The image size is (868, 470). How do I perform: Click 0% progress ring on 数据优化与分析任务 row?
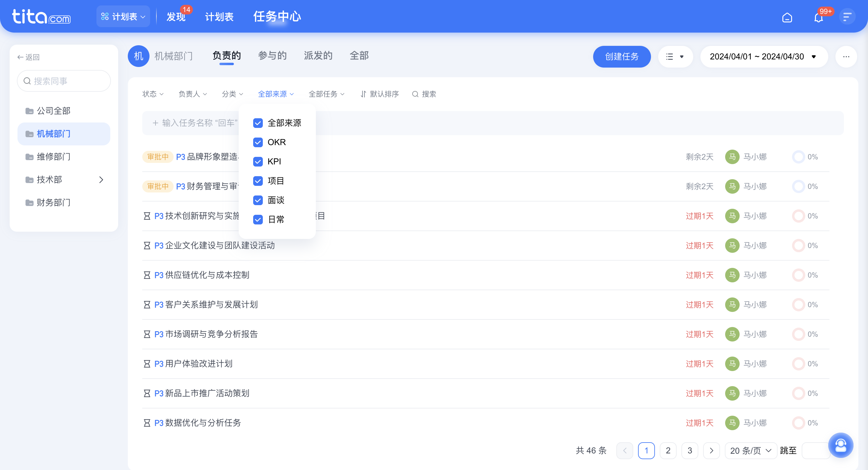point(798,423)
